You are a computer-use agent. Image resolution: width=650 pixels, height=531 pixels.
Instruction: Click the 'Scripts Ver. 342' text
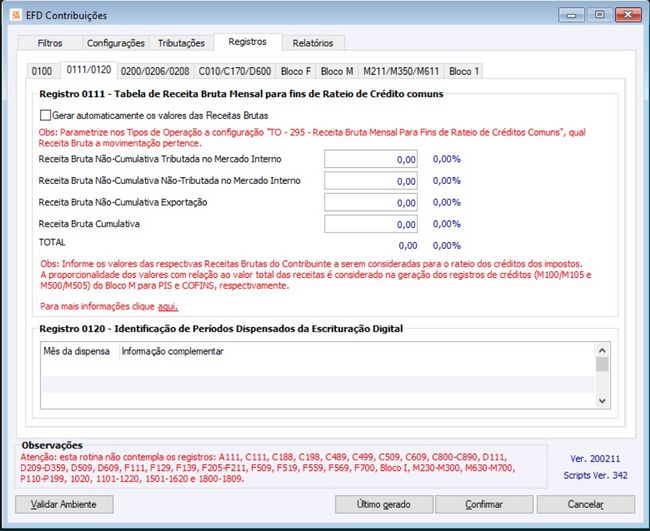(595, 475)
